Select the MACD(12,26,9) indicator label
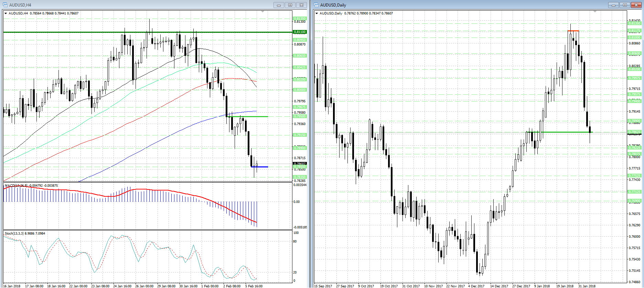This screenshot has width=644, height=288. [x=31, y=186]
